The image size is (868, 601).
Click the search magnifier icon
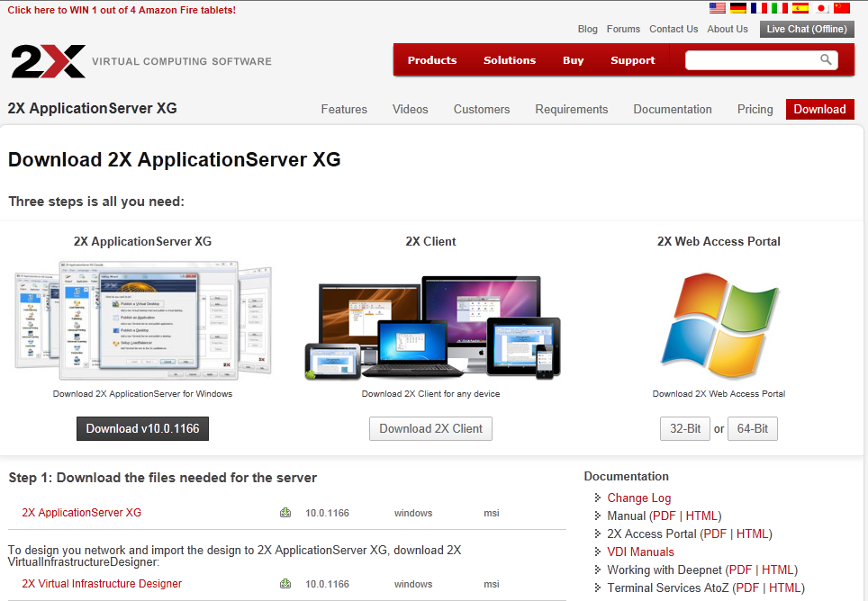pos(826,59)
